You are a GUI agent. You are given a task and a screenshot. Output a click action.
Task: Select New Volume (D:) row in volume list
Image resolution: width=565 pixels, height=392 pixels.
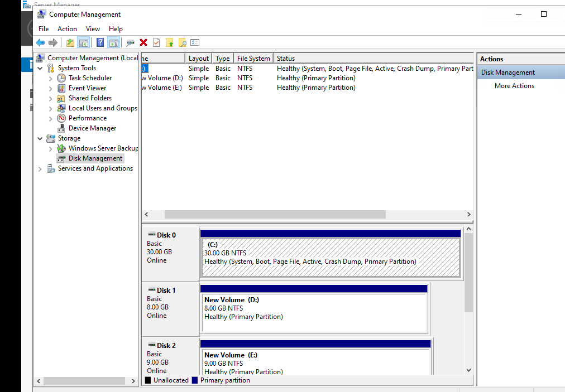[308, 78]
